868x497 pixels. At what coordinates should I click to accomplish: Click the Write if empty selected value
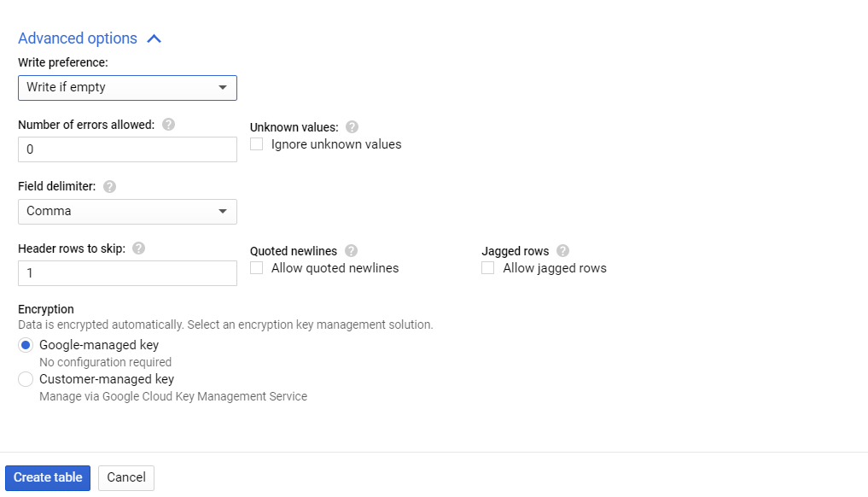tap(66, 88)
